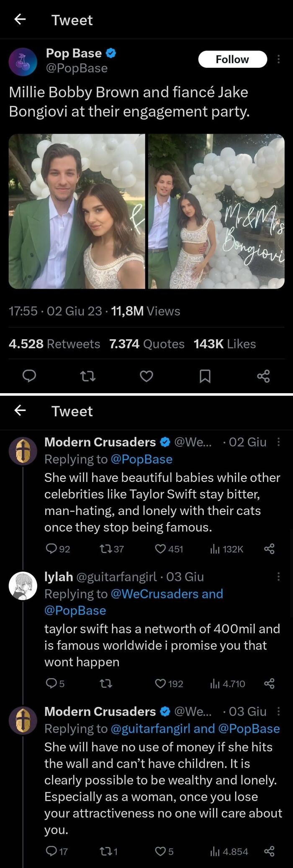Follow the Pop Base account
The image size is (293, 868).
232,59
